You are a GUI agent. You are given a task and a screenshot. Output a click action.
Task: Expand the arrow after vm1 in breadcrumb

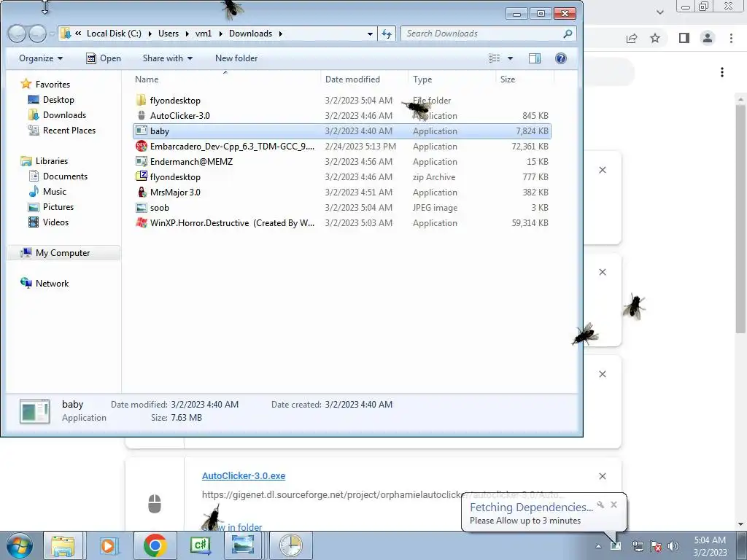220,34
